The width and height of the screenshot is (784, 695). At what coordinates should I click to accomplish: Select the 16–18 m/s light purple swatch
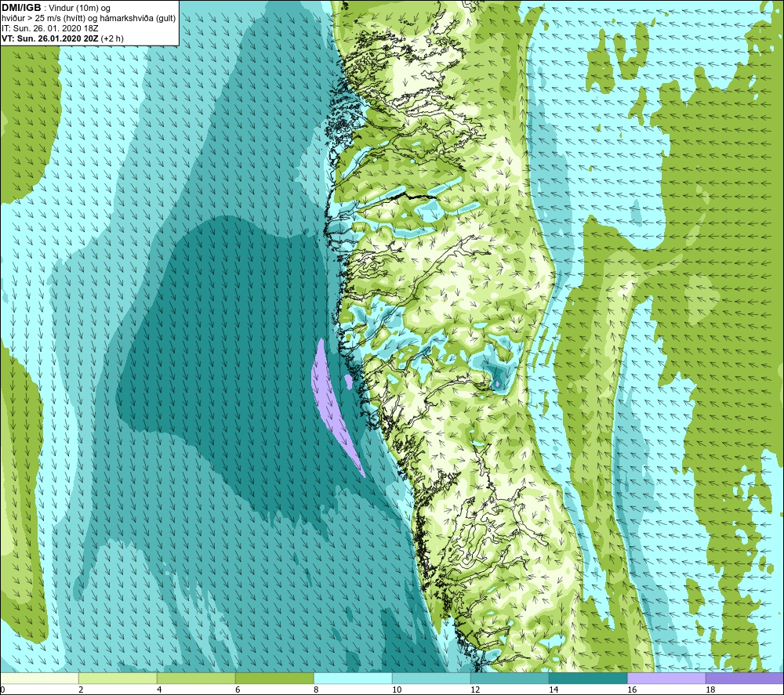(x=666, y=678)
